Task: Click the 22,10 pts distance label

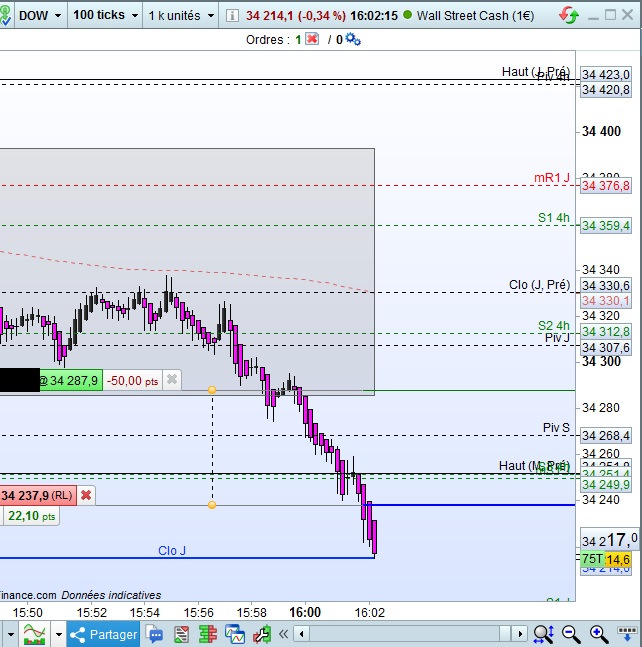Action: (x=31, y=516)
